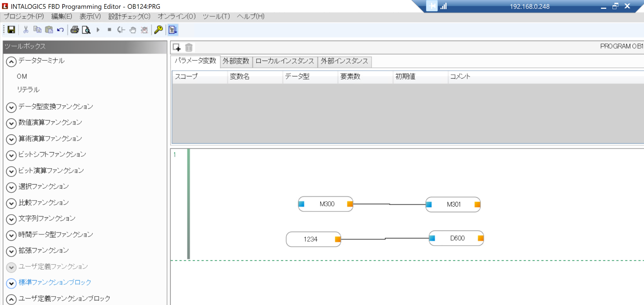Screen dimensions: 644x305
Task: Collapse the データターミナル section
Action: coord(11,62)
